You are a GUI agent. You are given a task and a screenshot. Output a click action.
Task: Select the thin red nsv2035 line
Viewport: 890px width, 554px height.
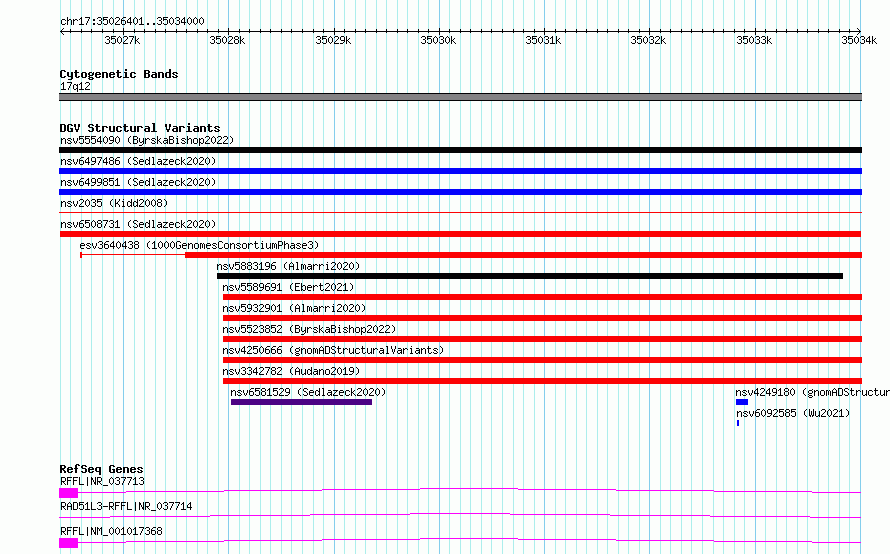click(460, 213)
